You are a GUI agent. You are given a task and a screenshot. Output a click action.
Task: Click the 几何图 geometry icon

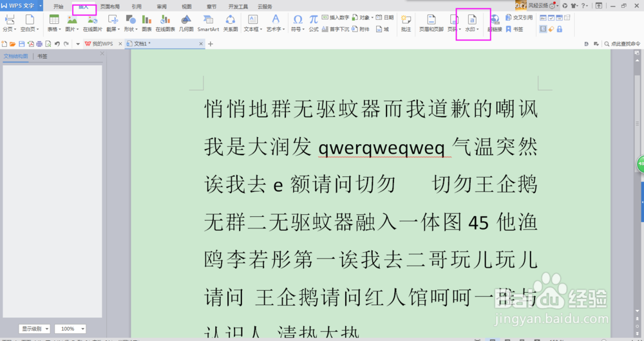click(186, 19)
